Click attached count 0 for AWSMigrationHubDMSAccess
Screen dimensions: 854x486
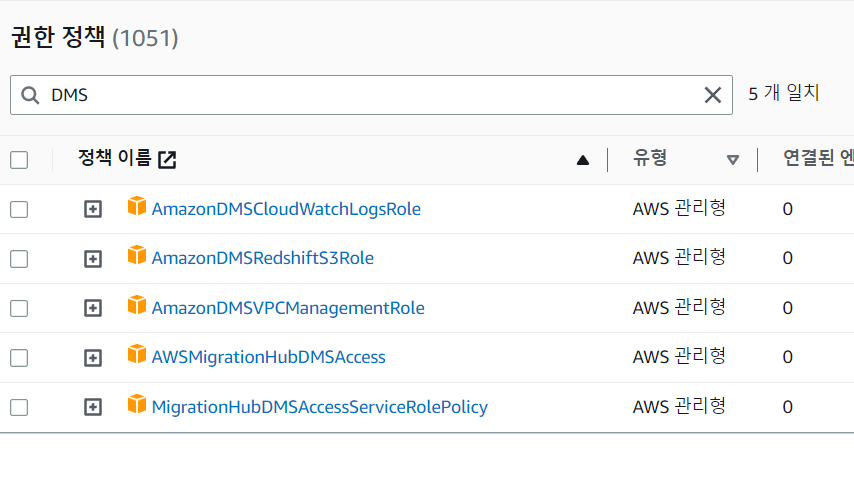tap(788, 357)
